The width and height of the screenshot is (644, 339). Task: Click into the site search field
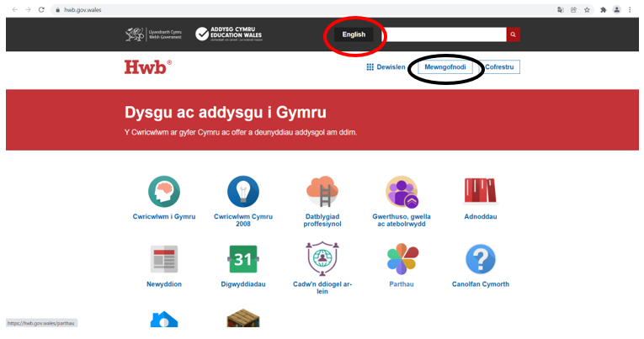click(444, 34)
